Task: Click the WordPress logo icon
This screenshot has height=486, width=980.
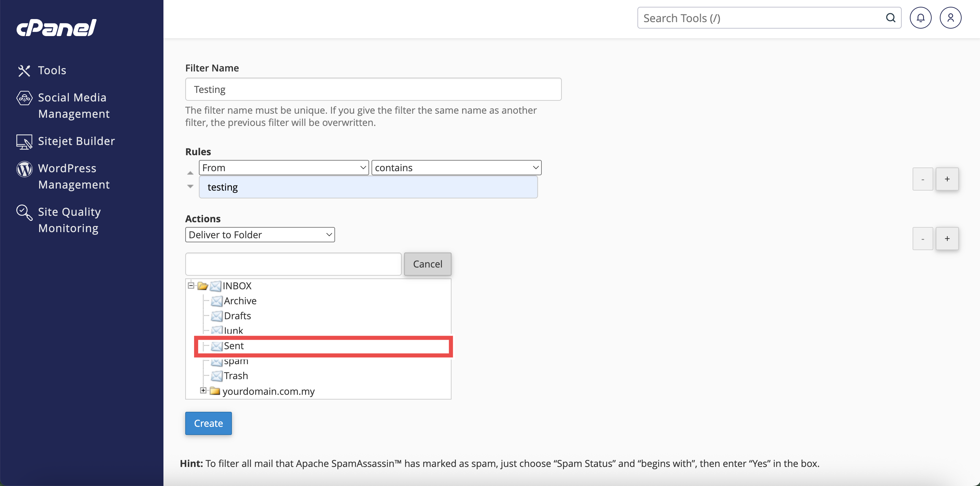Action: [x=24, y=169]
